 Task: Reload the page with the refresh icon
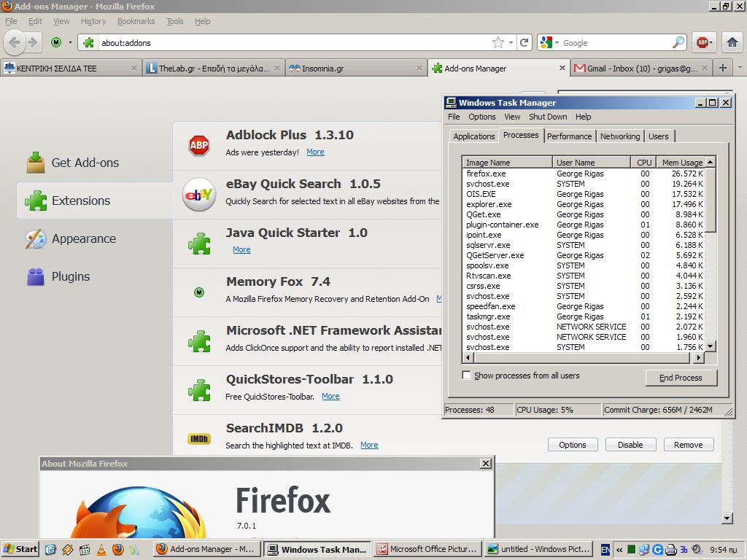(x=524, y=42)
